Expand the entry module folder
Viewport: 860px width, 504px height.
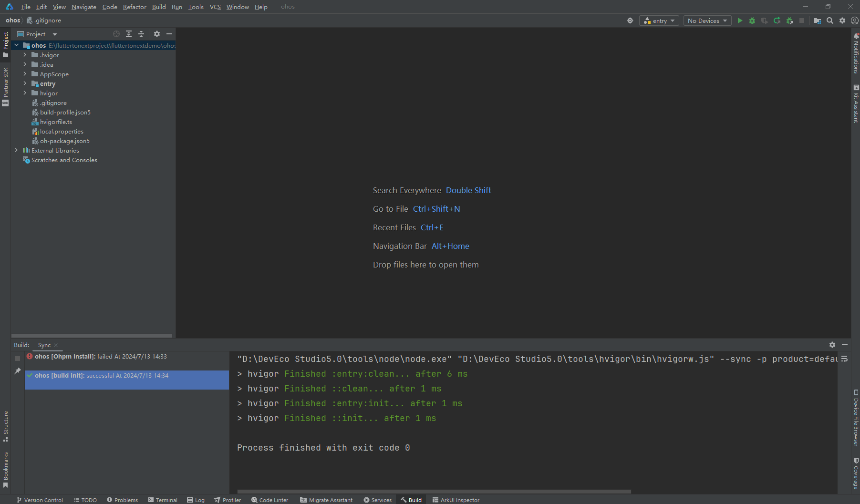(x=25, y=83)
